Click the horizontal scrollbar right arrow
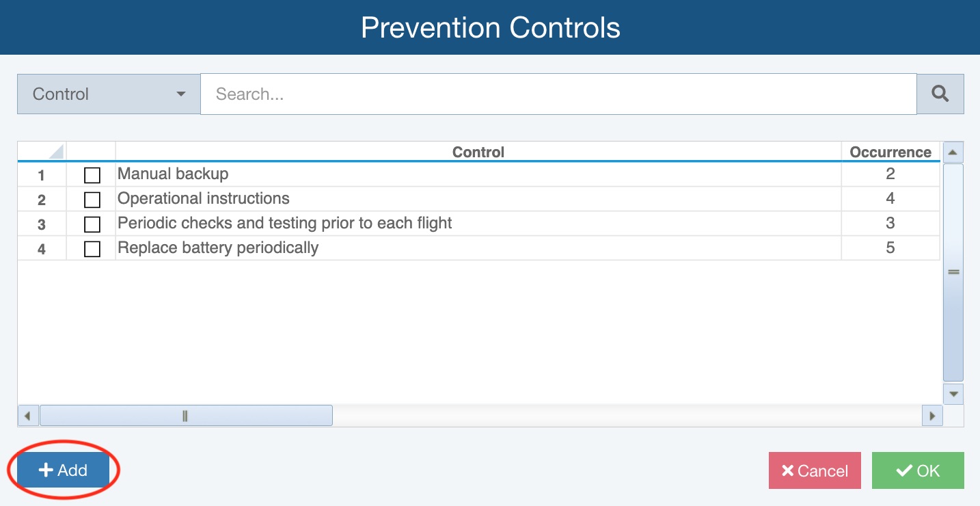Image resolution: width=980 pixels, height=506 pixels. (931, 415)
